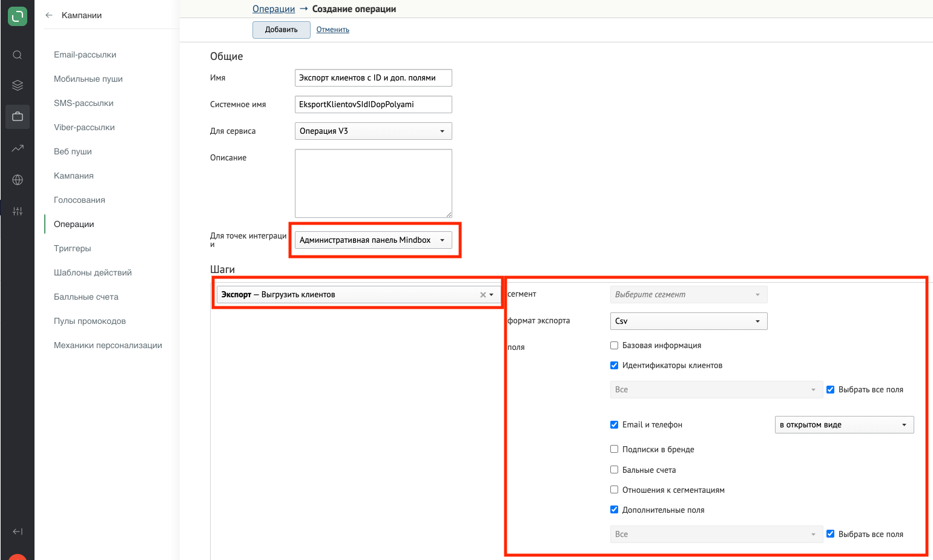Click the Добавить button
The height and width of the screenshot is (560, 933).
282,30
